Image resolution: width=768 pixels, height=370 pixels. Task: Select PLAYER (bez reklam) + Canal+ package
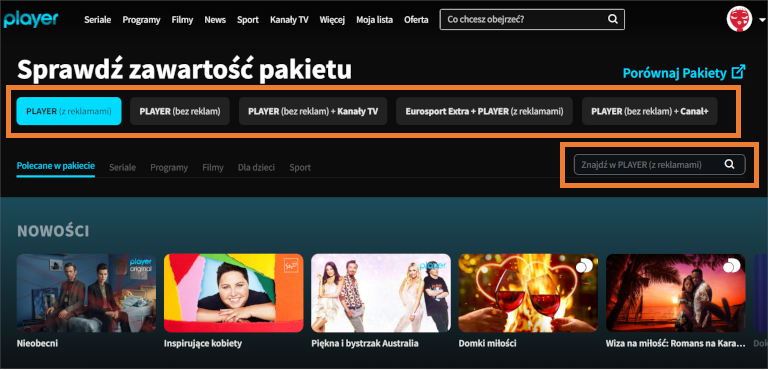649,111
